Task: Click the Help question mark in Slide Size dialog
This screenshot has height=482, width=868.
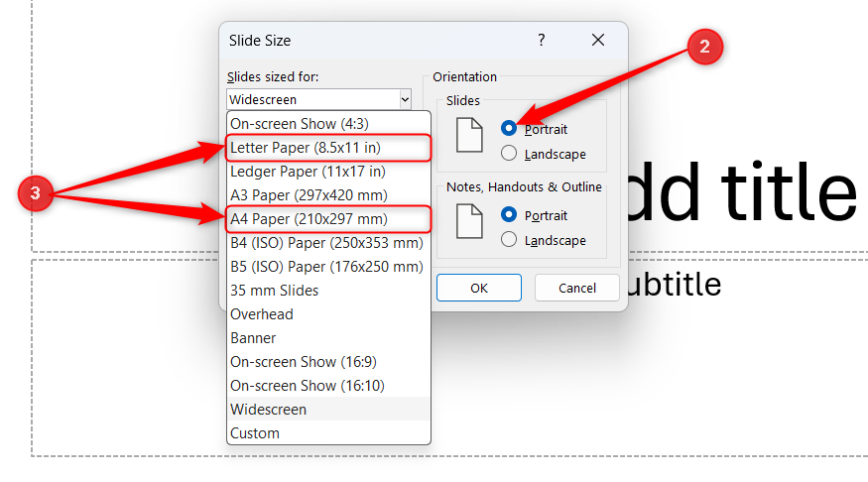Action: pos(542,40)
